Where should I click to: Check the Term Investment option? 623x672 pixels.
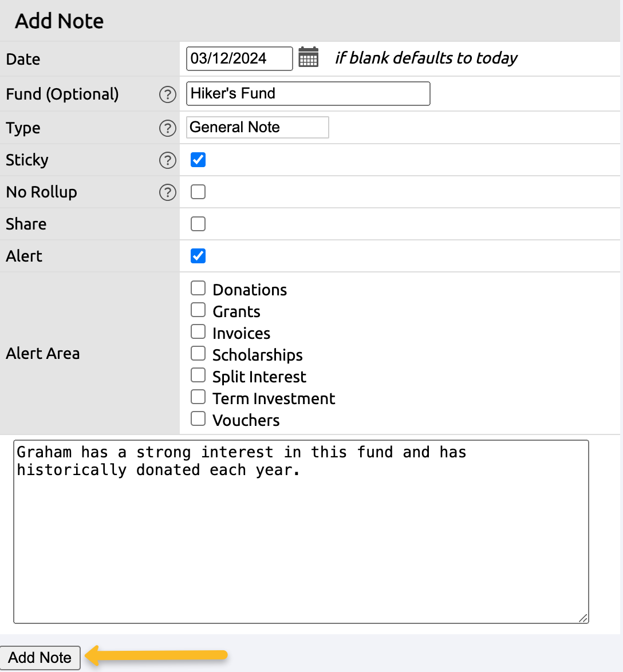click(198, 397)
